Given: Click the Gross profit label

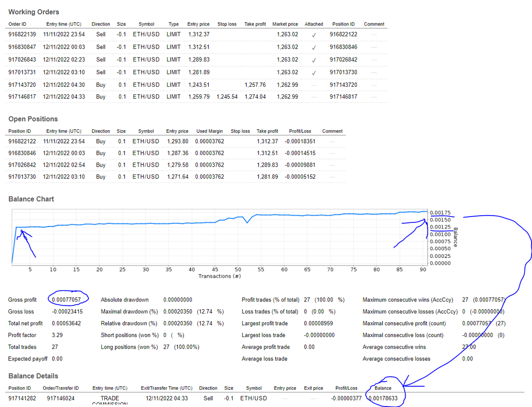Looking at the screenshot, I should (x=22, y=300).
